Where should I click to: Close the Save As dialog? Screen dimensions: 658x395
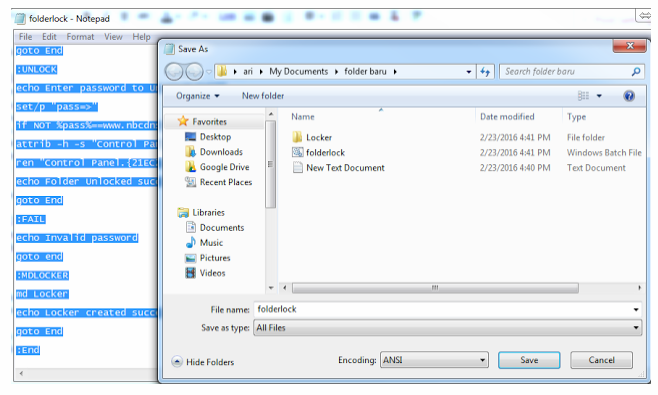point(629,46)
